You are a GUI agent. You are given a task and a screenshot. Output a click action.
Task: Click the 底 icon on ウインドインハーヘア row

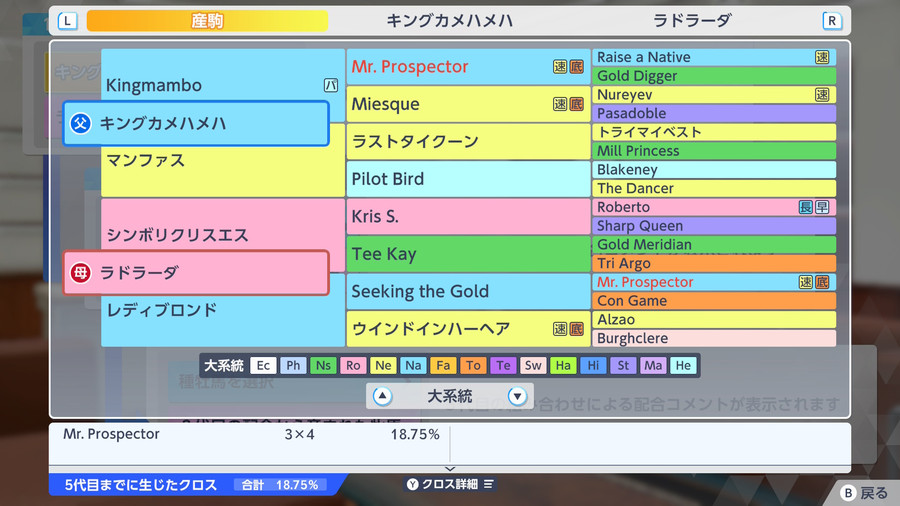[x=576, y=329]
